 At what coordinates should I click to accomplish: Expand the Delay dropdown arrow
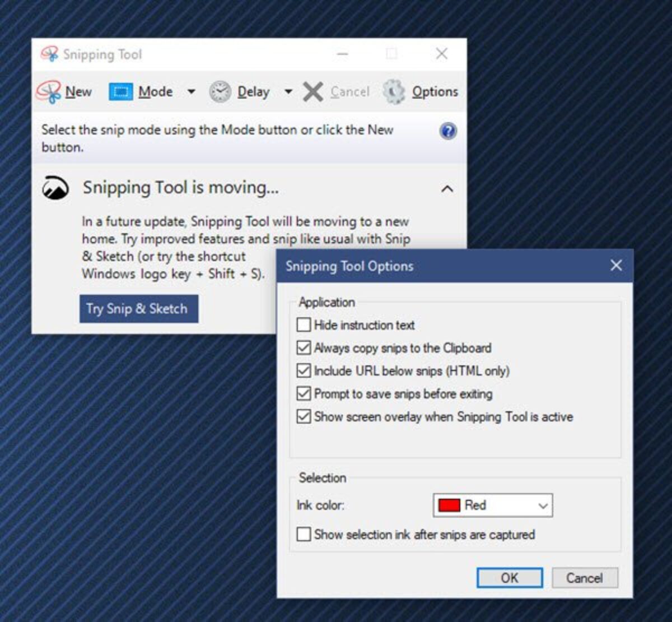coord(288,91)
